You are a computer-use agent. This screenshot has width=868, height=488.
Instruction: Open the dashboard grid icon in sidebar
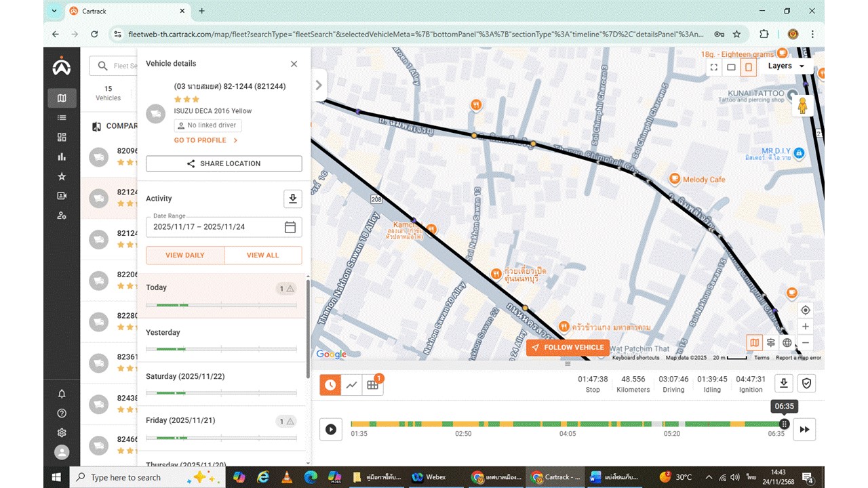click(x=62, y=137)
